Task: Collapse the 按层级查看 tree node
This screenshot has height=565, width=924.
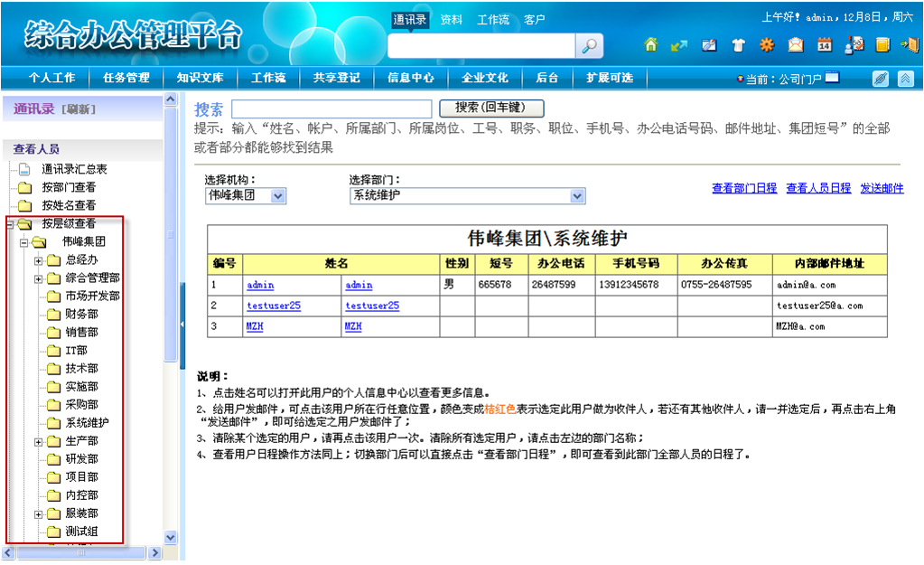Action: point(9,225)
